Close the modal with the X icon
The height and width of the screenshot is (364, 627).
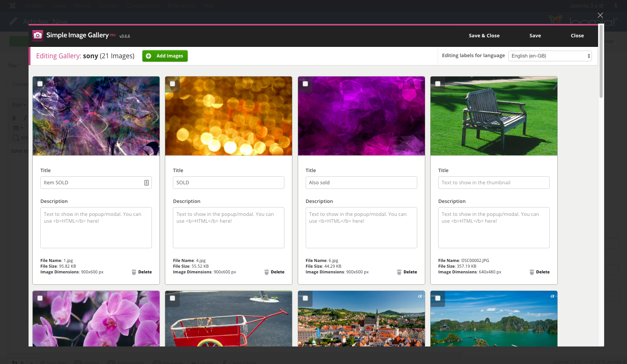coord(600,15)
